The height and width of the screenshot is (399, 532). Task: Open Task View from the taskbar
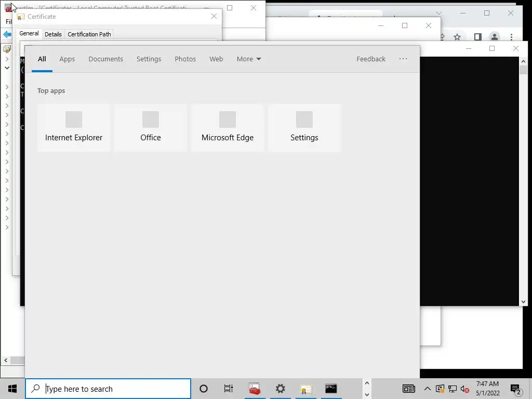[229, 389]
